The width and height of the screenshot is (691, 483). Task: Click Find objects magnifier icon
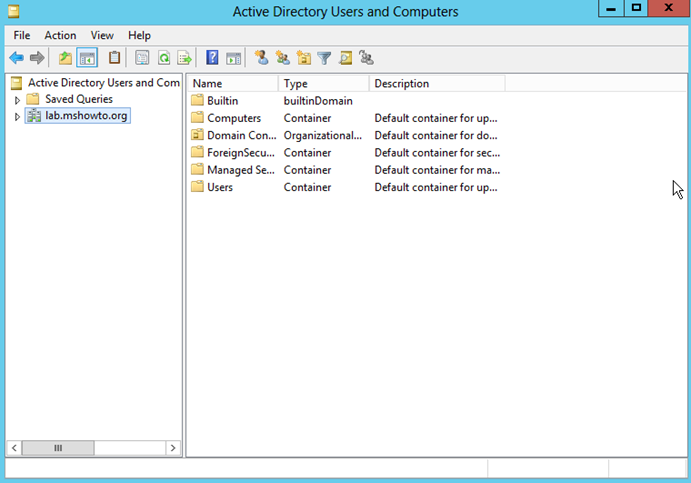coord(346,58)
